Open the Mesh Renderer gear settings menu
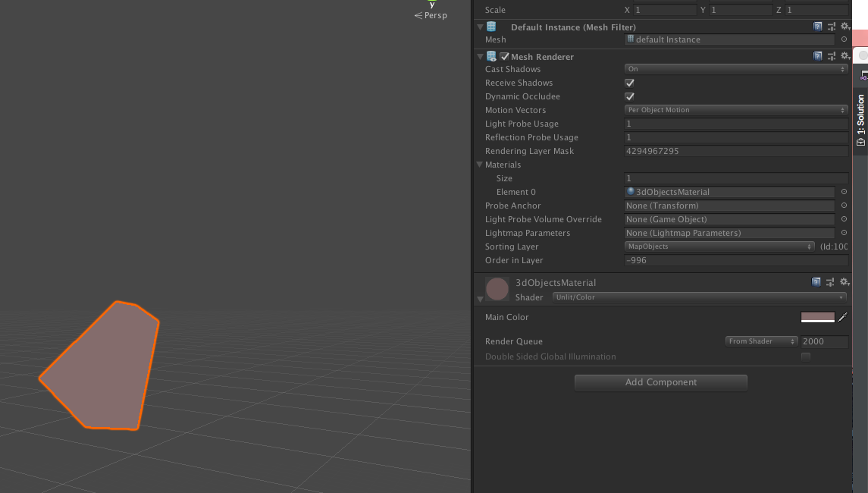This screenshot has height=493, width=868. point(844,55)
